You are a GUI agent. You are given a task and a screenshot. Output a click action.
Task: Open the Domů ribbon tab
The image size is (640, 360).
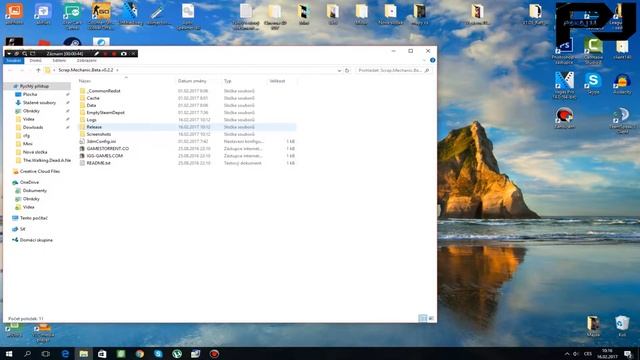(36, 60)
